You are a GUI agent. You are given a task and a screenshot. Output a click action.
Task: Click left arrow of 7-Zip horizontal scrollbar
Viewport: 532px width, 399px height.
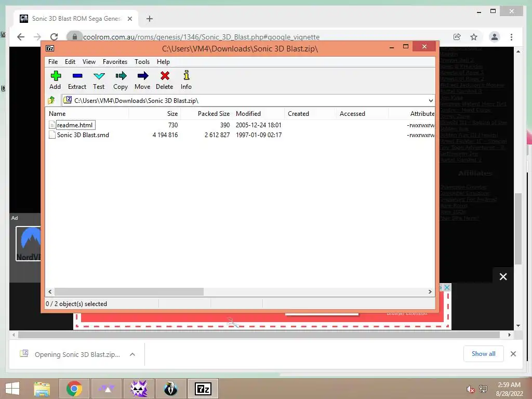point(50,291)
